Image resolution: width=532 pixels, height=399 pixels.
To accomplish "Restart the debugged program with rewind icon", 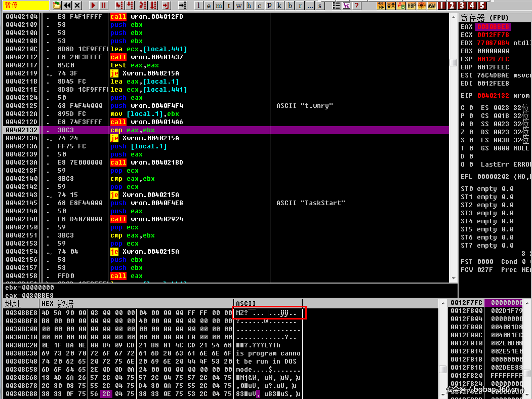I will click(67, 6).
